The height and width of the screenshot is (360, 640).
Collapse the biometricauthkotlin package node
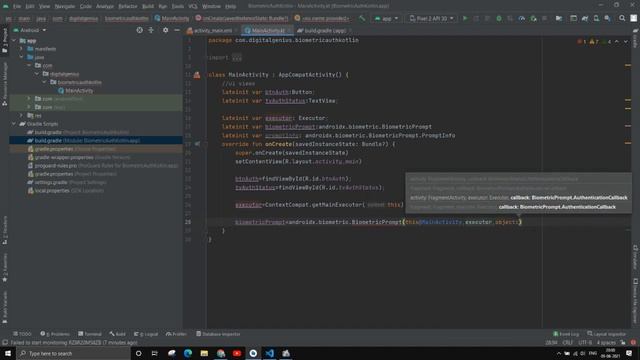pos(44,82)
